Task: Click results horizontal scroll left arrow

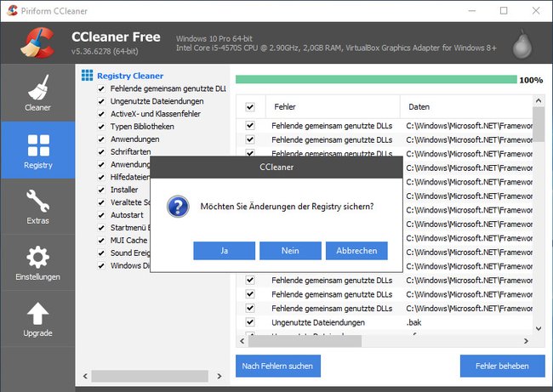Action: [x=242, y=341]
